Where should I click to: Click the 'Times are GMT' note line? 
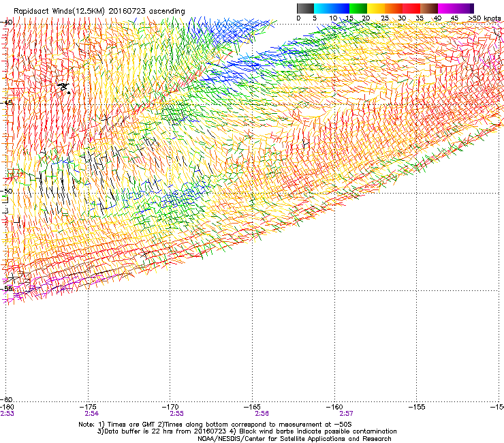click(x=215, y=425)
